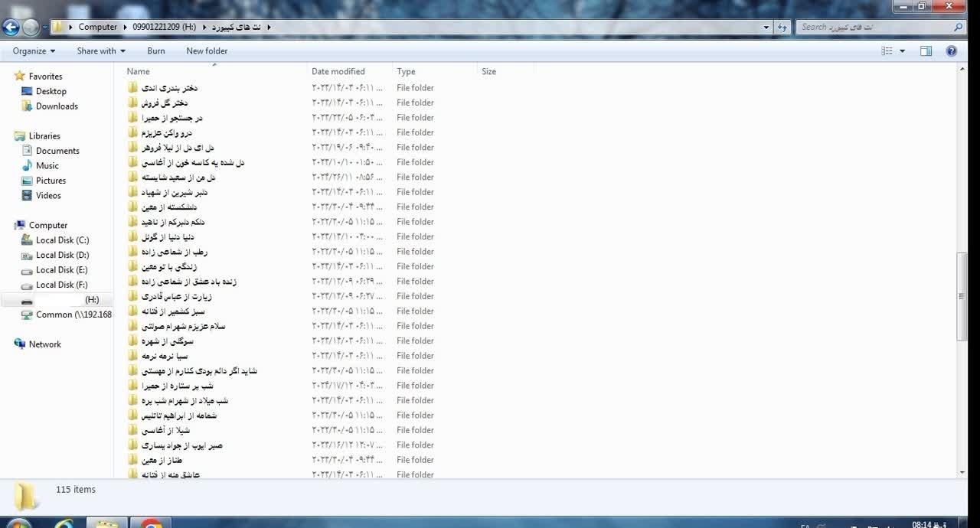Image resolution: width=980 pixels, height=528 pixels.
Task: Click the Change your view icon
Action: tap(887, 51)
